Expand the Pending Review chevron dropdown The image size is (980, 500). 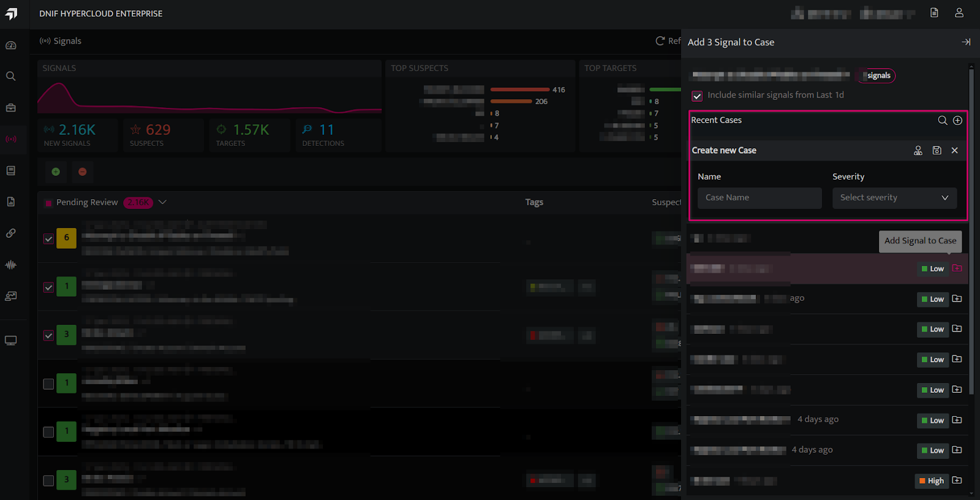[x=162, y=202]
